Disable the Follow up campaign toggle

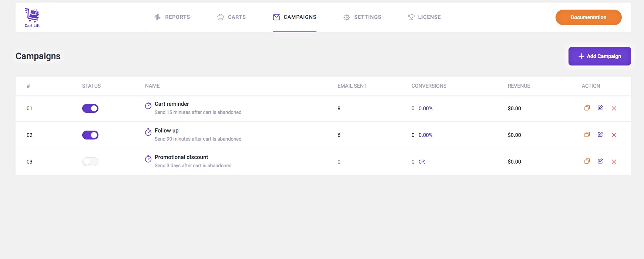click(x=90, y=135)
